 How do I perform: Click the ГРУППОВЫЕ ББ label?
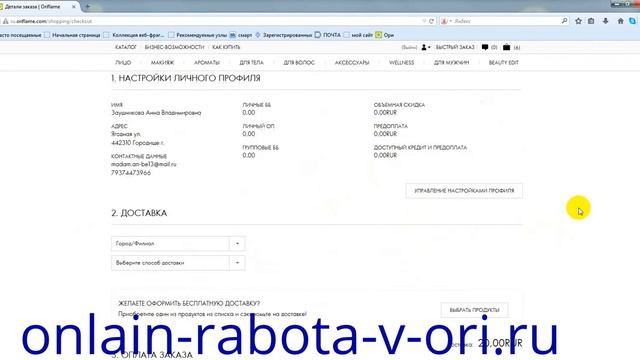260,147
